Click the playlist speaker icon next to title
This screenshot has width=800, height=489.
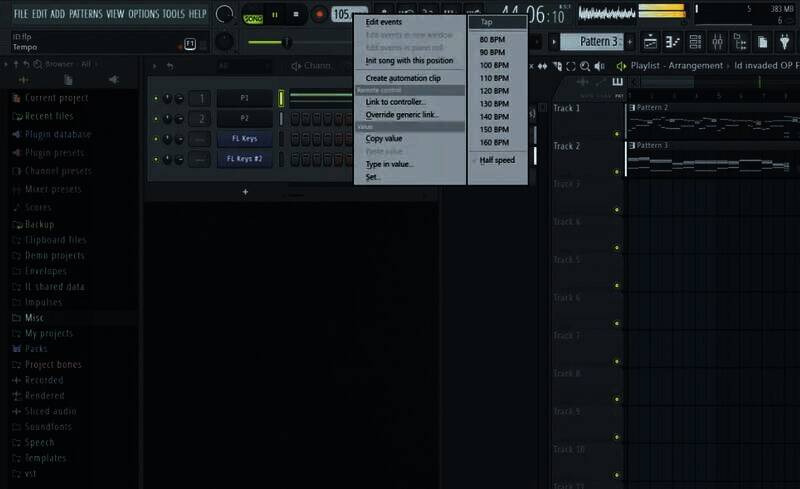click(621, 66)
